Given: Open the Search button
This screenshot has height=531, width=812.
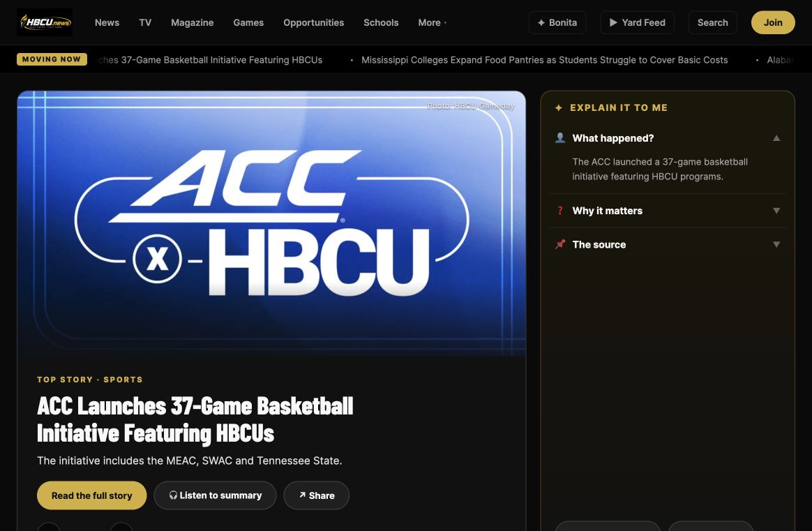Looking at the screenshot, I should coord(712,23).
